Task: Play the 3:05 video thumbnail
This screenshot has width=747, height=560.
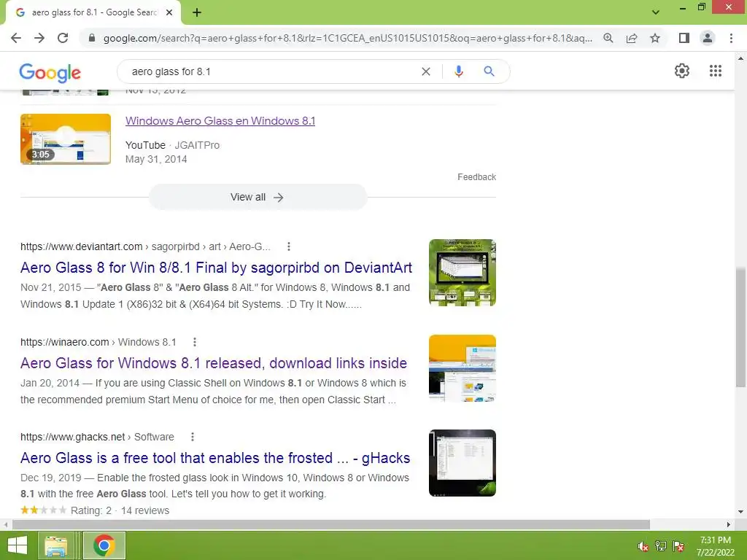Action: click(66, 139)
